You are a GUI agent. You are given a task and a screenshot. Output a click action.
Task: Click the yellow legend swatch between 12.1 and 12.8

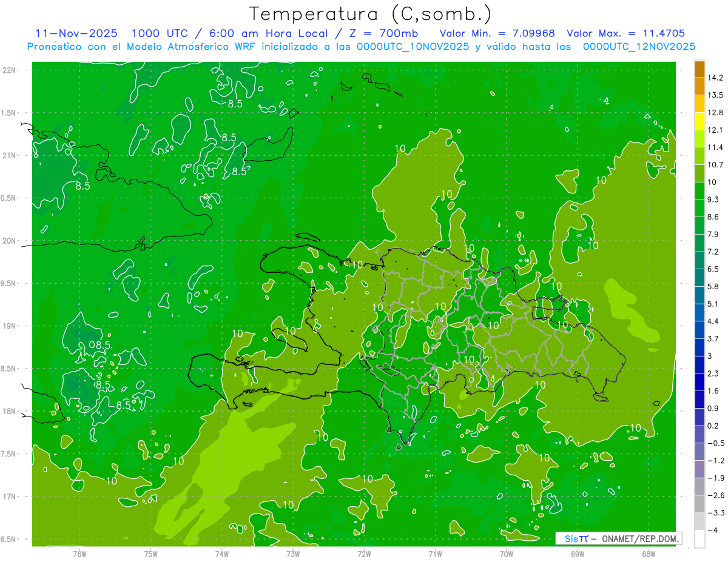pos(699,121)
